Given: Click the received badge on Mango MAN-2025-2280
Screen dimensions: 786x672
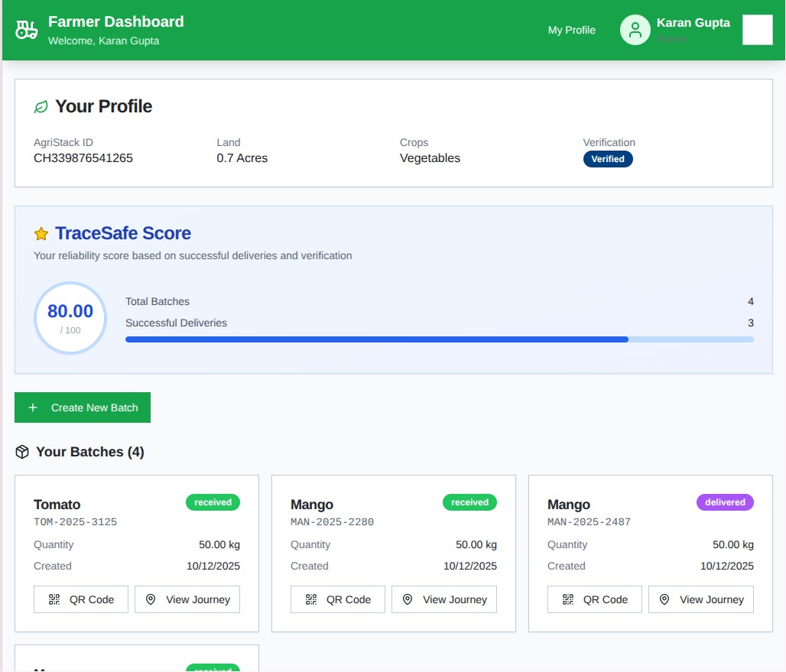Looking at the screenshot, I should coord(469,502).
